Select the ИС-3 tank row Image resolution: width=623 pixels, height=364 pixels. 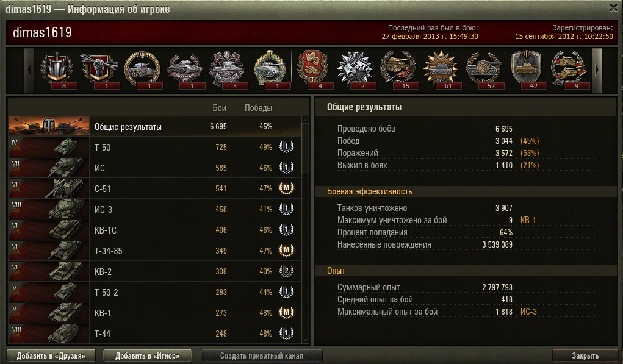tap(155, 209)
